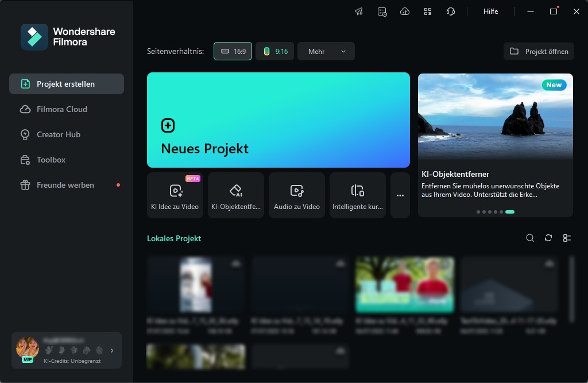The width and height of the screenshot is (588, 383).
Task: Click the VIP user avatar
Action: tap(28, 349)
